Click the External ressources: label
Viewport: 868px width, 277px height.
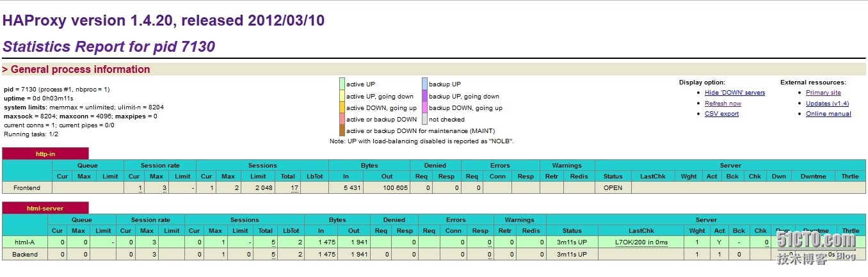coord(813,83)
